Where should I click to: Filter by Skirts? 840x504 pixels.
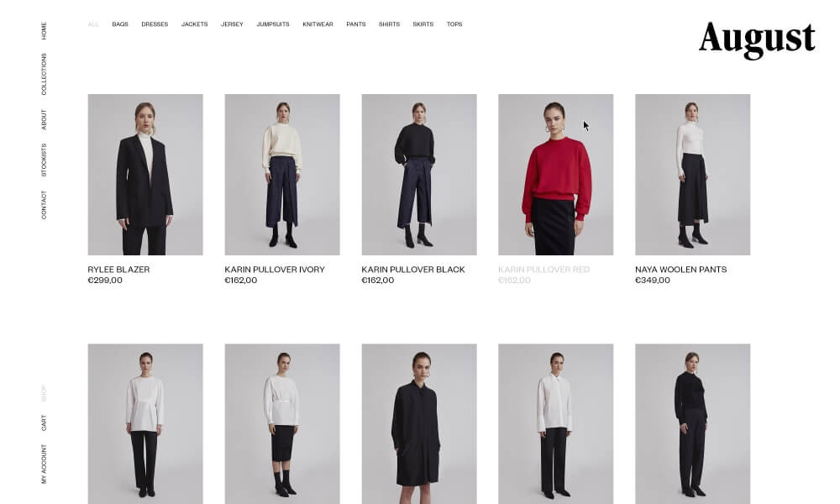(423, 24)
